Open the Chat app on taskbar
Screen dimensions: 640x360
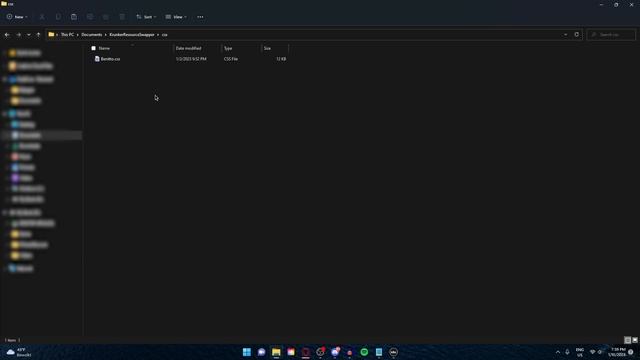[261, 352]
